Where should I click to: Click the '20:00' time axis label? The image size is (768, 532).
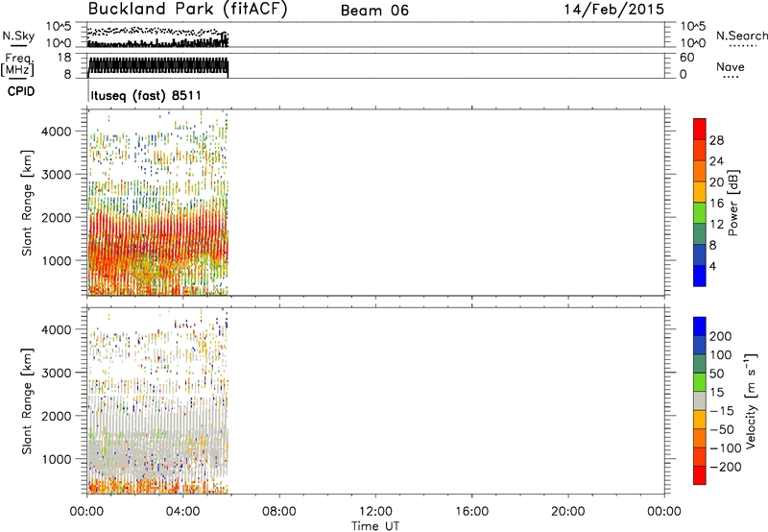(x=567, y=512)
